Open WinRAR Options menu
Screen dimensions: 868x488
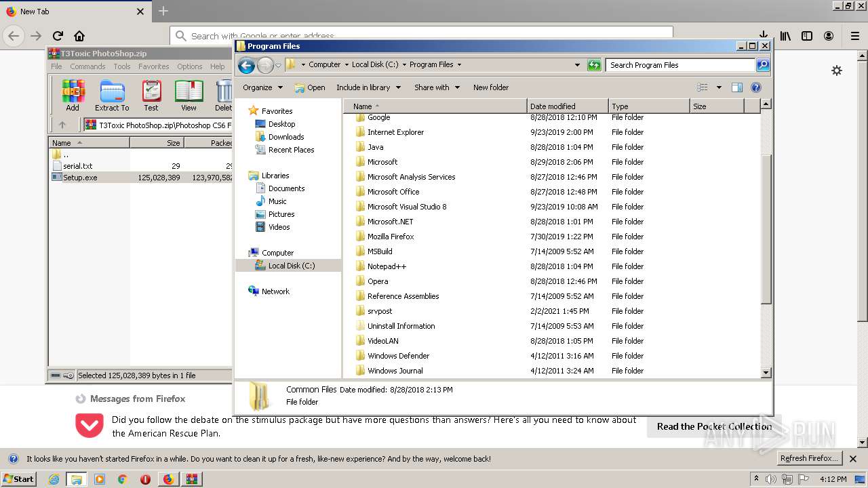[x=190, y=66]
